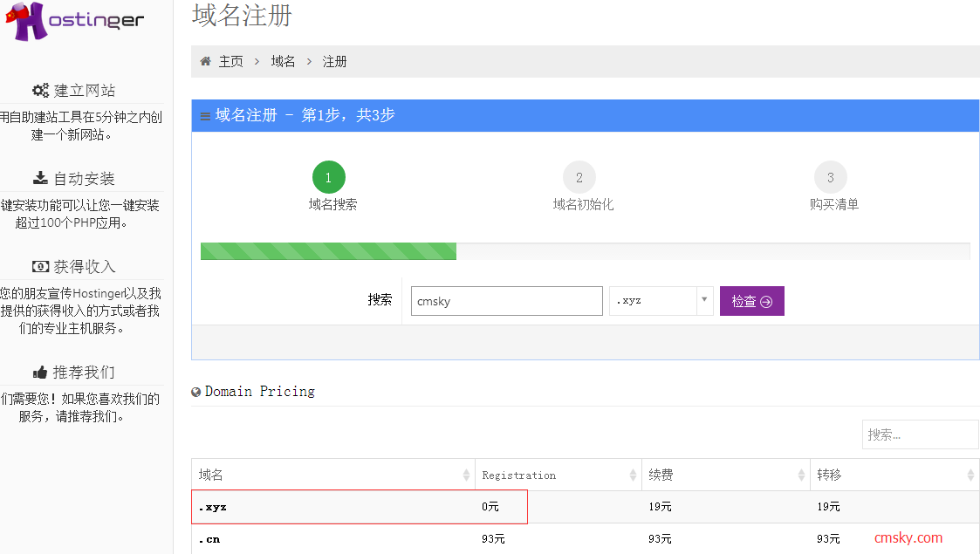Select the 建立网站 gear icon
The image size is (980, 554).
coord(40,90)
